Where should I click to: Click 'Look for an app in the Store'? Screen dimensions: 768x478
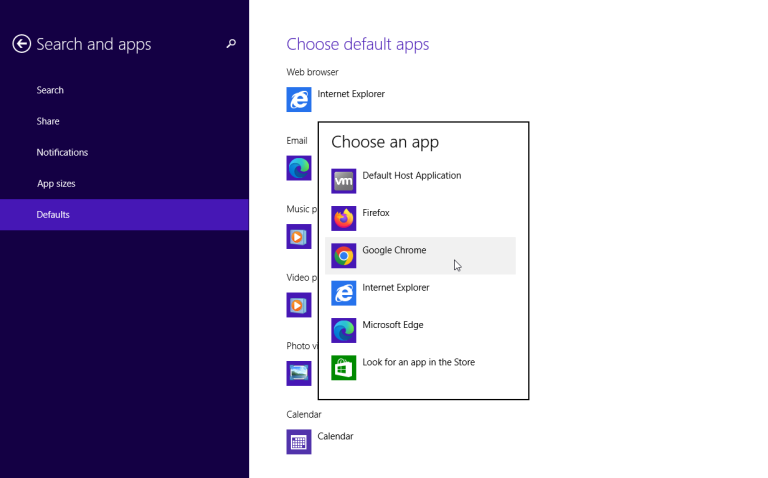tap(418, 362)
